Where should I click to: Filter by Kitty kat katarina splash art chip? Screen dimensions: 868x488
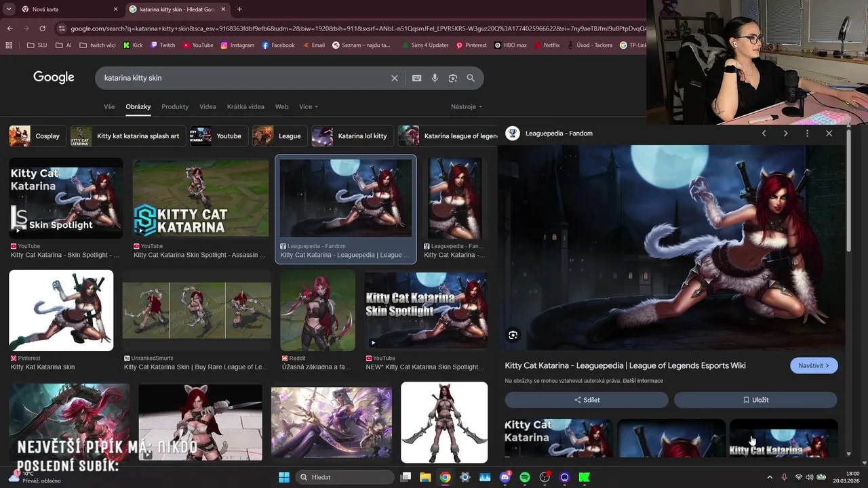128,136
